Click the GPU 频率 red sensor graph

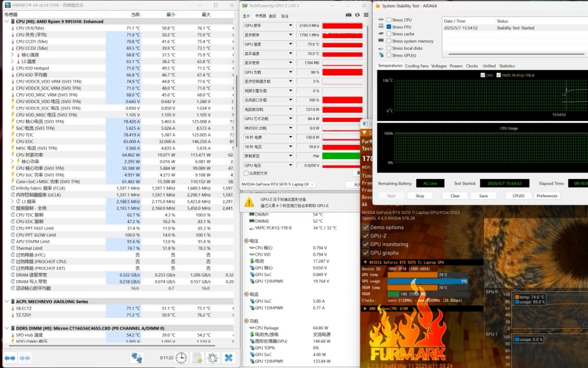pos(342,26)
